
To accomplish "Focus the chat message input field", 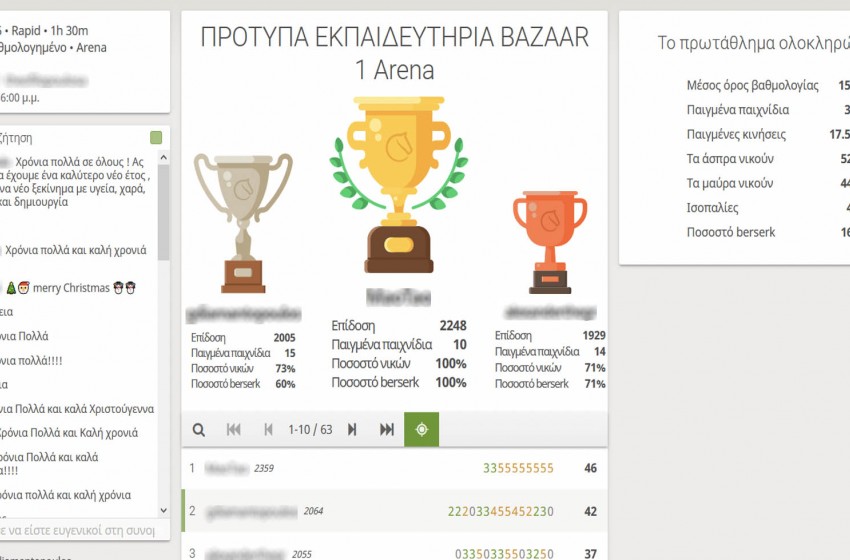I will pos(81,530).
